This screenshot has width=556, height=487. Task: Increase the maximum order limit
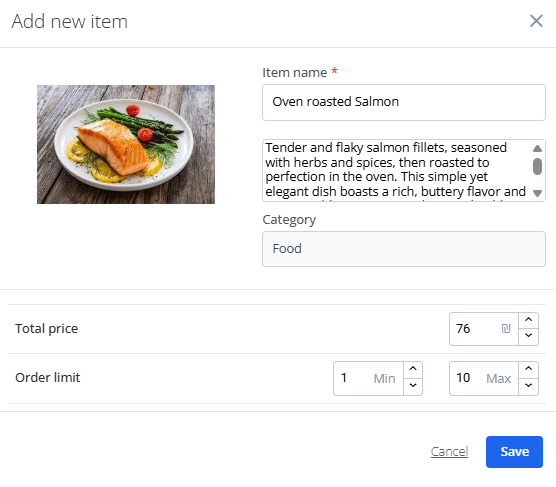coord(528,369)
